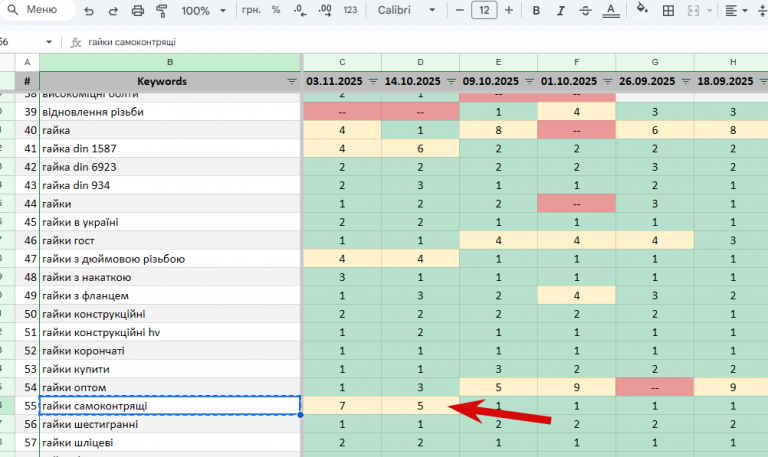Open the borders tool
Image resolution: width=768 pixels, height=457 pixels.
click(668, 10)
